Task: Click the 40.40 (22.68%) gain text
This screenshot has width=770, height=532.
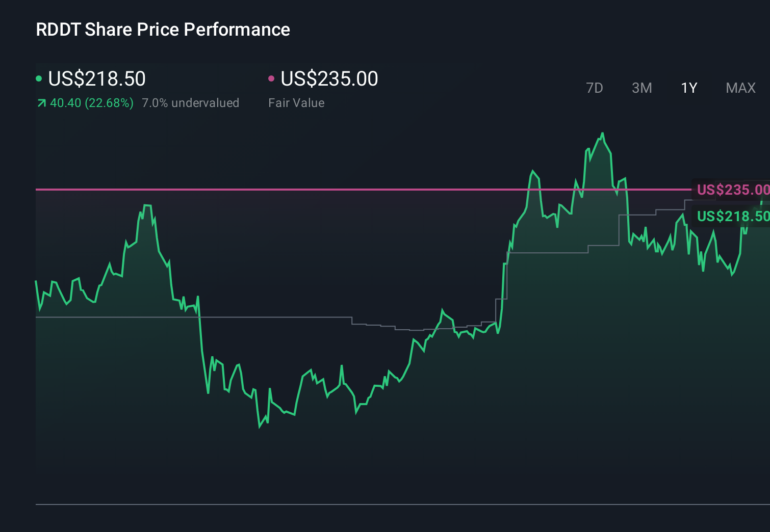Action: coord(91,103)
